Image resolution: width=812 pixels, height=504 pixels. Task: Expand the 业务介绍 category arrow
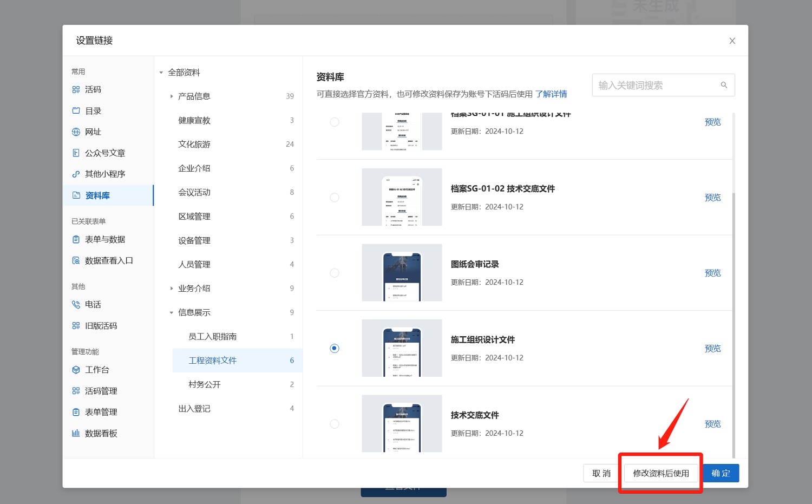(x=172, y=289)
